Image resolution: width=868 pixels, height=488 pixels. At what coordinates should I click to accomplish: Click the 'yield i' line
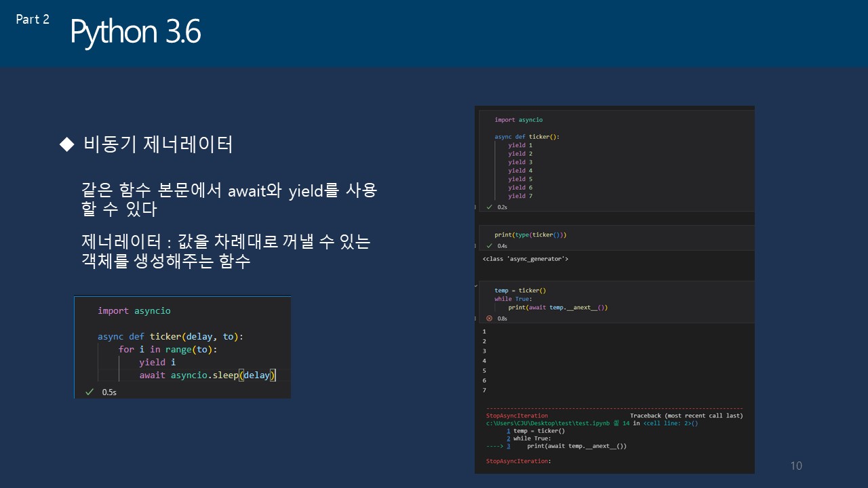[157, 362]
